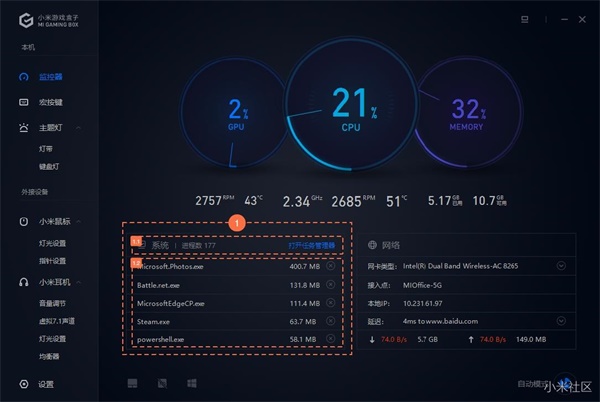Open the 监控器 monitor page
The image size is (600, 402).
click(51, 77)
